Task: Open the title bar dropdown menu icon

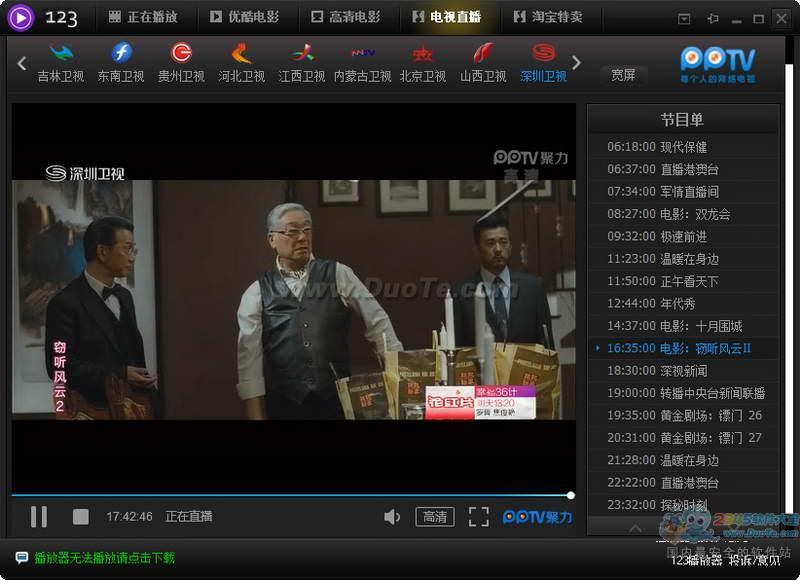Action: click(x=684, y=19)
